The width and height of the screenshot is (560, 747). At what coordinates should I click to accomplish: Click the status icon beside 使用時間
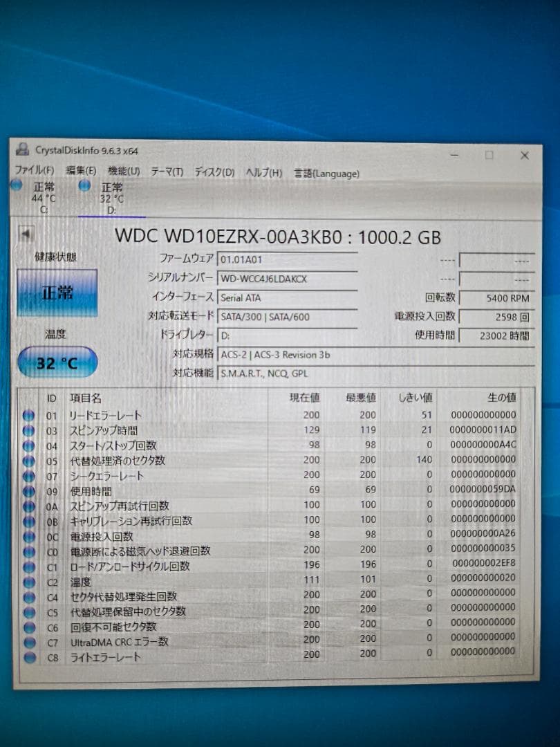click(27, 490)
